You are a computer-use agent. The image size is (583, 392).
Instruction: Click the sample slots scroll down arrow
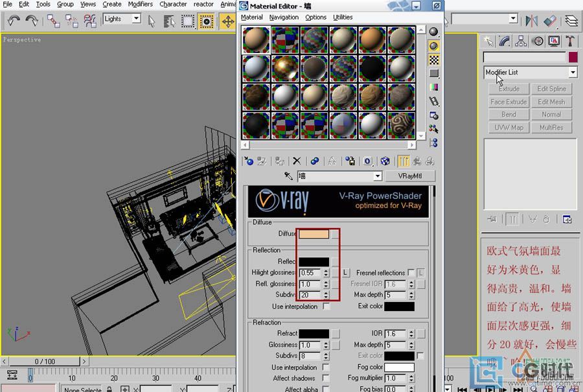[421, 136]
